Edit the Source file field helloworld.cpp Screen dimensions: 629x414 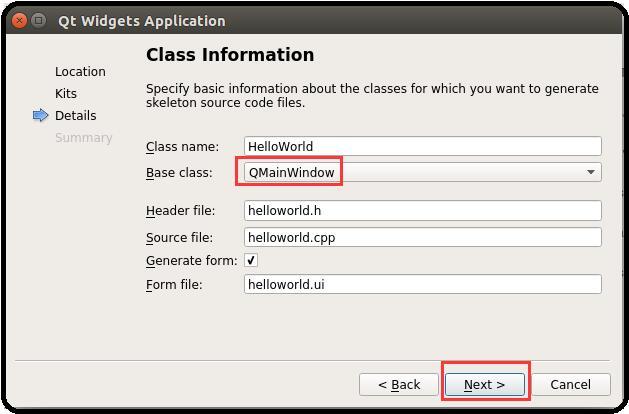point(423,237)
